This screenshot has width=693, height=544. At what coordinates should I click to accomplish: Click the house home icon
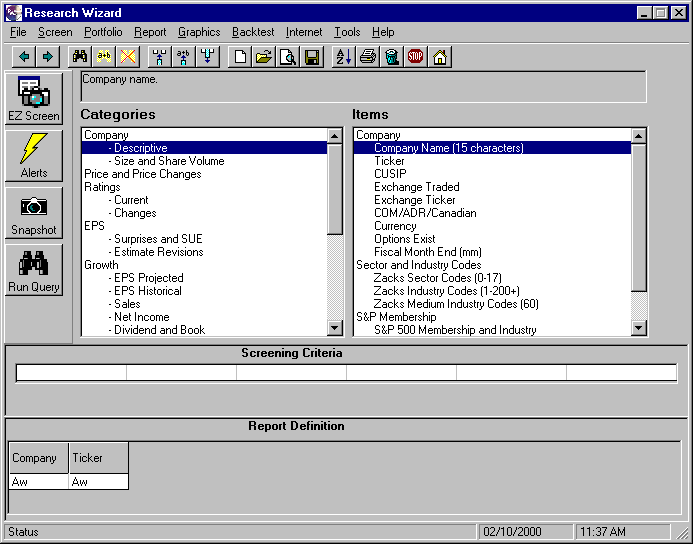point(439,57)
